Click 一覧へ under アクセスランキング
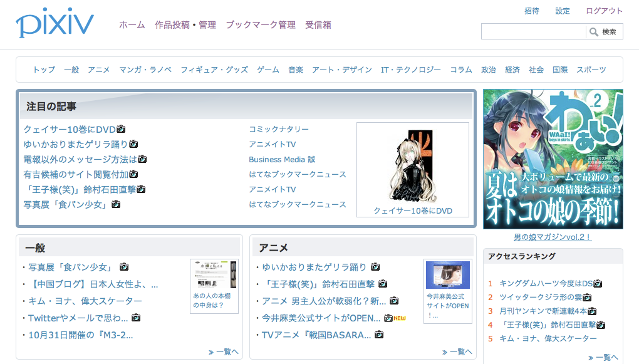The image size is (639, 364). coord(603,358)
